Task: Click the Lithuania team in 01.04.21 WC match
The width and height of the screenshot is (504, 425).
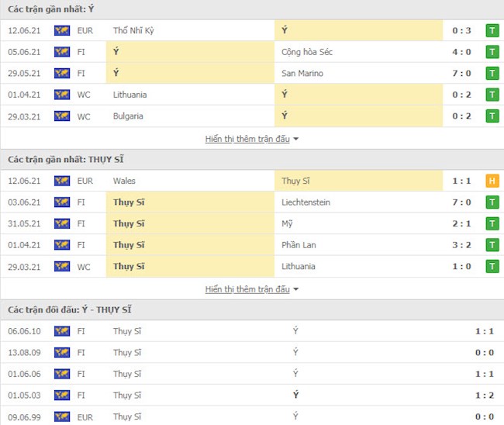Action: [x=130, y=95]
